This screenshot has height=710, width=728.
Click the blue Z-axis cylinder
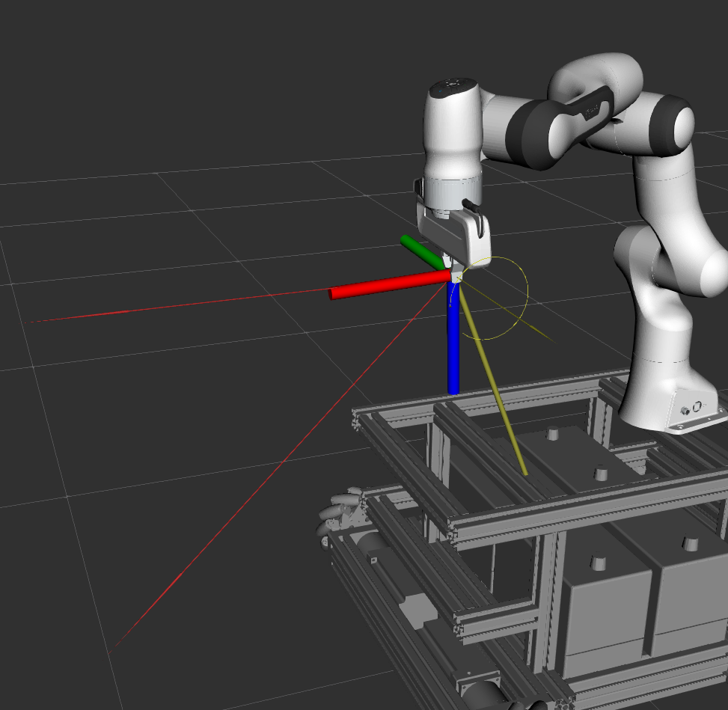coord(453,338)
